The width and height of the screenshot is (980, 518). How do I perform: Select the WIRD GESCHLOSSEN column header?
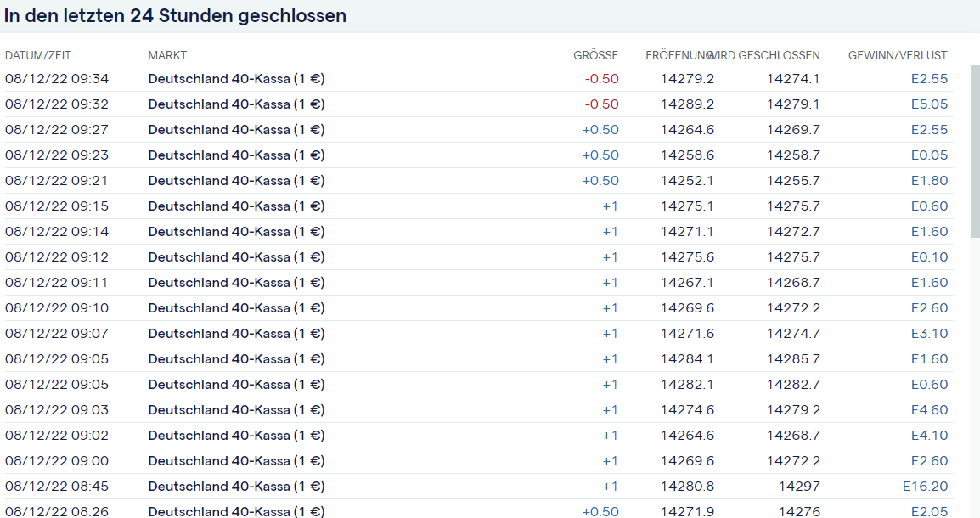[x=769, y=55]
